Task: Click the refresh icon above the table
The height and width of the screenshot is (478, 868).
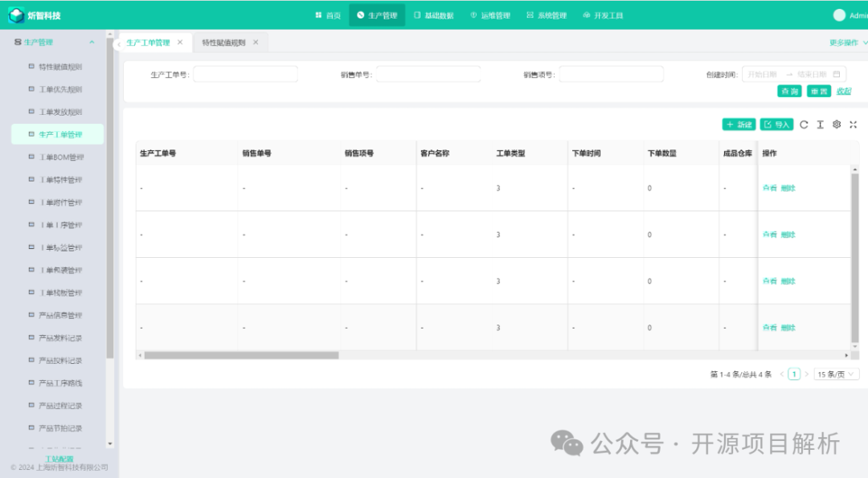Action: pos(804,125)
